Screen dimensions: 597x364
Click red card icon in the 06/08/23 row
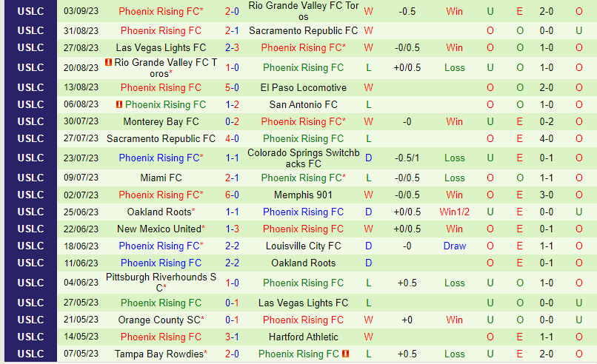pos(119,104)
